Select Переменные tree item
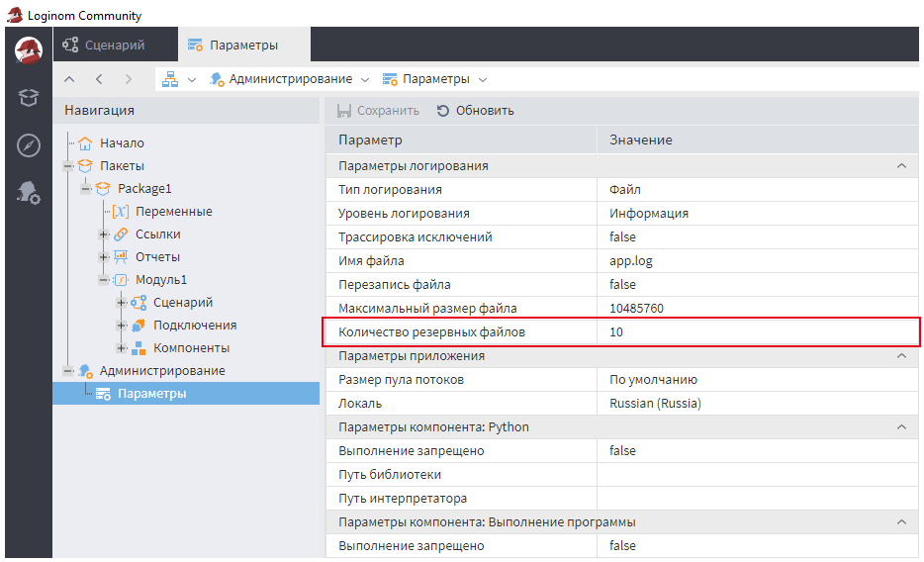Screen dimensions: 924x562 (174, 212)
